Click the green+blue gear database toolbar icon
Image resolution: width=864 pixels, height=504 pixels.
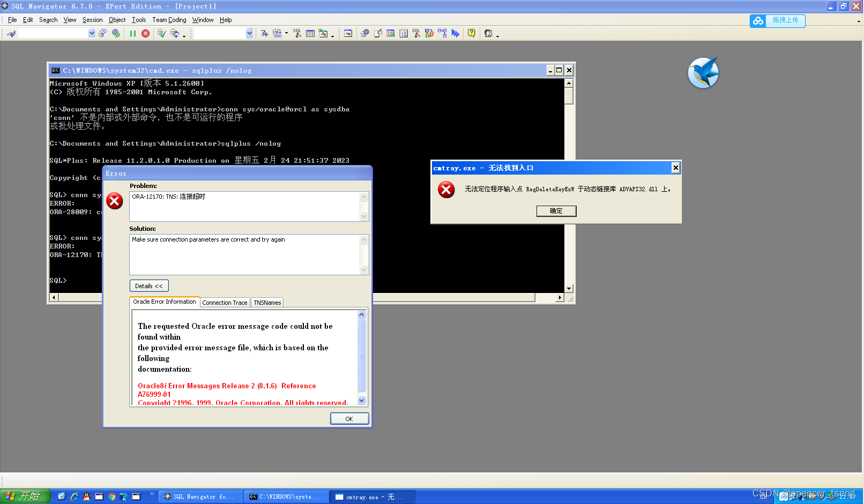point(365,33)
